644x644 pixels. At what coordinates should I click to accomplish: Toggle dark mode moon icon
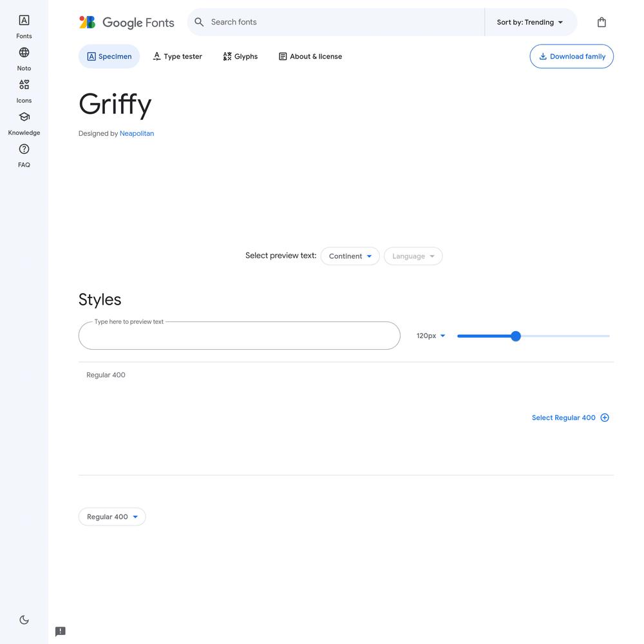point(24,620)
